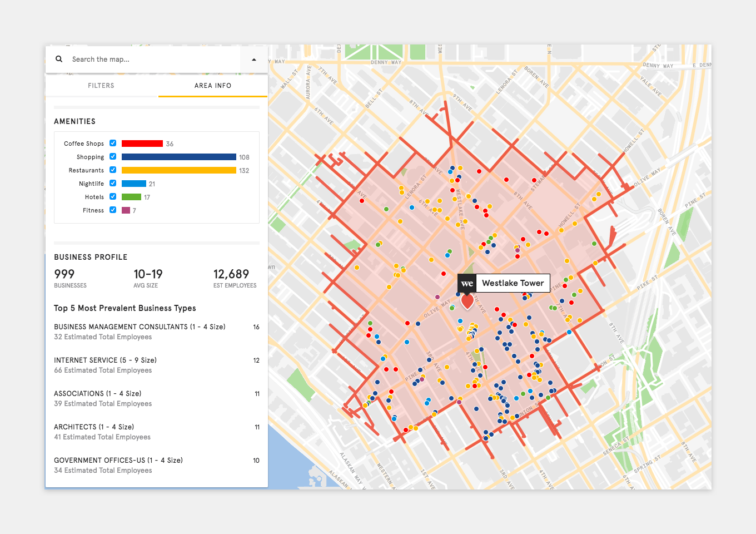Click the light blue Nightlife bar
The image size is (756, 534).
134,184
